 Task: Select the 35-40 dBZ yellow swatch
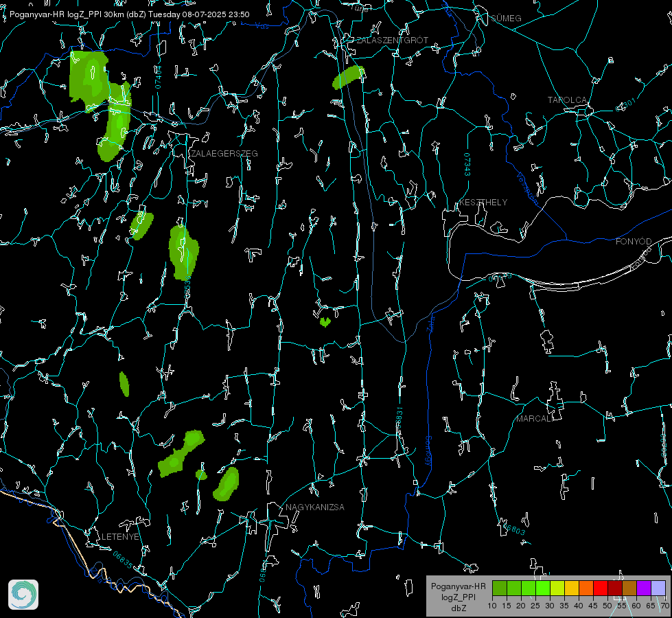tap(572, 588)
